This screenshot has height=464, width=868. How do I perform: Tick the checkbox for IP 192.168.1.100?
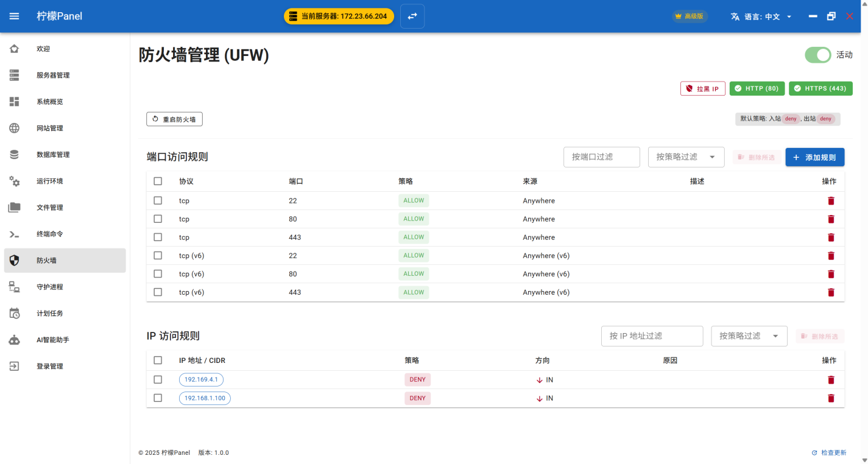(158, 398)
